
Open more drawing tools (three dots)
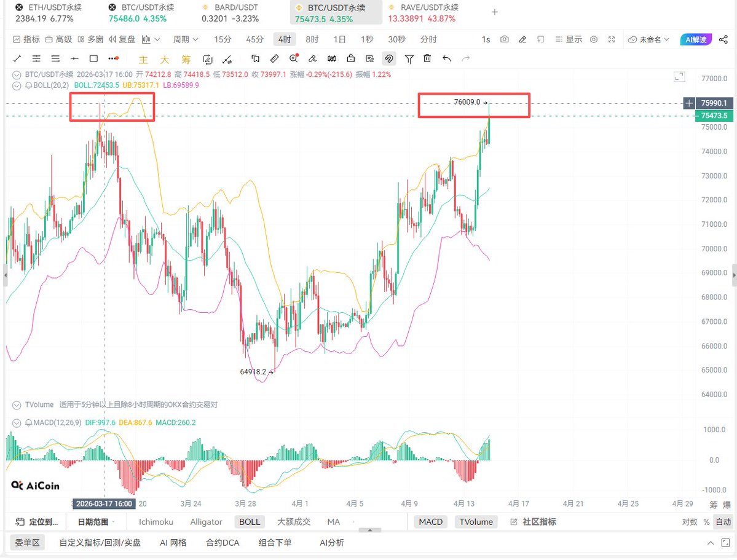point(113,59)
